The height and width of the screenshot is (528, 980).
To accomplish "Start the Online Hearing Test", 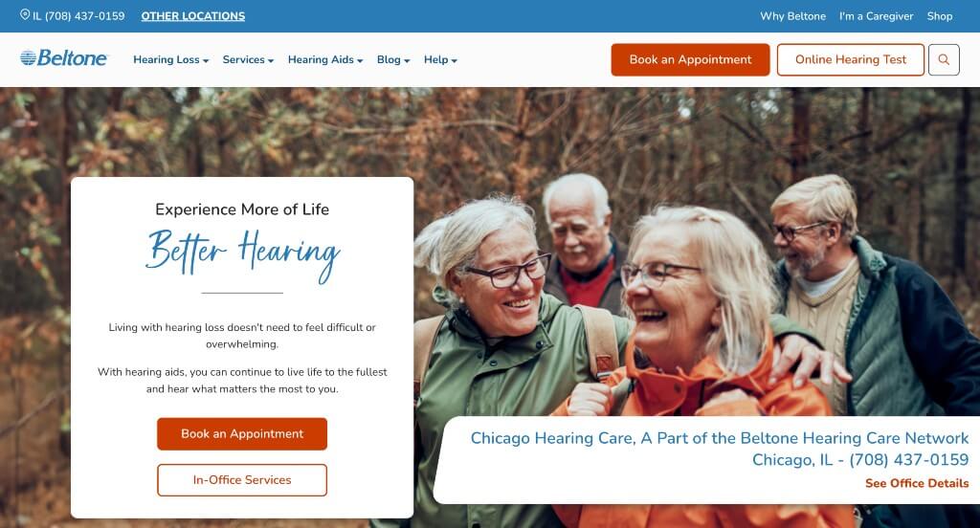I will pyautogui.click(x=851, y=59).
